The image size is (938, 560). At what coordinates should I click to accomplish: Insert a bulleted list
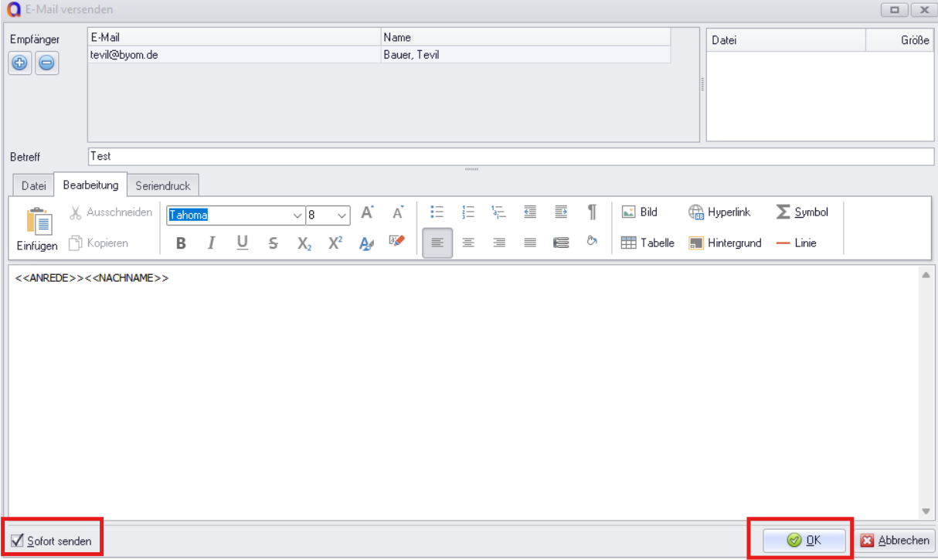click(437, 212)
